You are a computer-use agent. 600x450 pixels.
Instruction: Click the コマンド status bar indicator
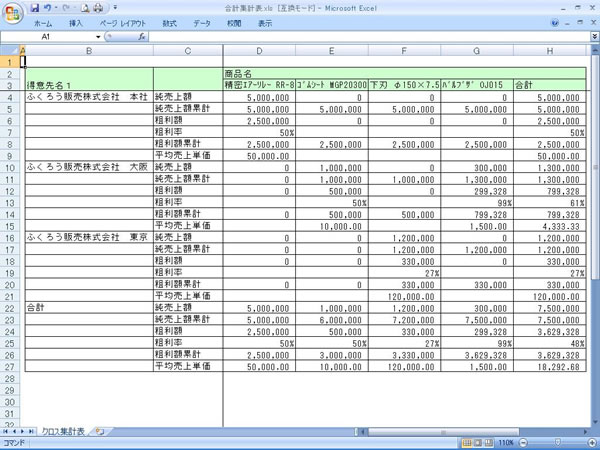[14, 443]
